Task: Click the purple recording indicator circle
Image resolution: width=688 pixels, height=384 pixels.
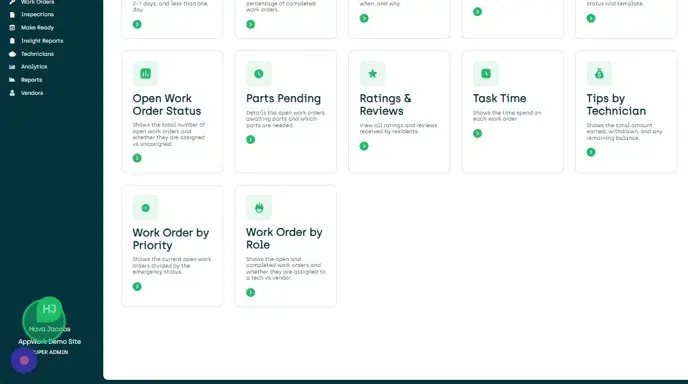Action: pyautogui.click(x=24, y=360)
